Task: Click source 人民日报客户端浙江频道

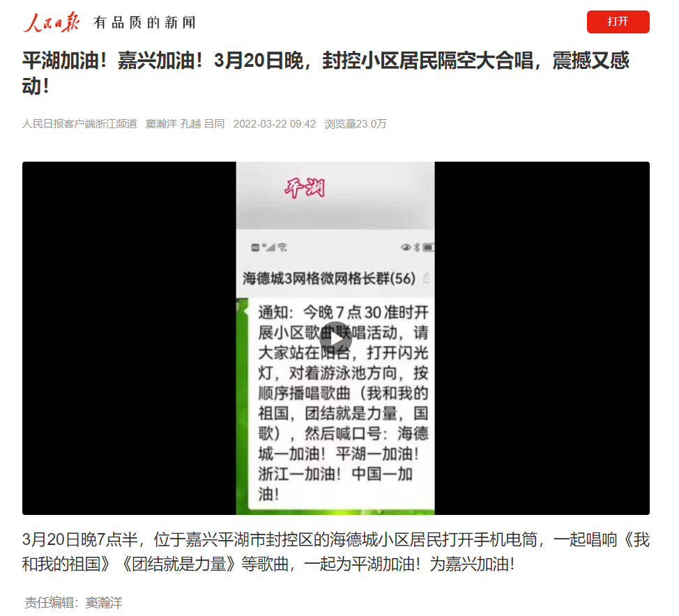Action: [x=79, y=124]
